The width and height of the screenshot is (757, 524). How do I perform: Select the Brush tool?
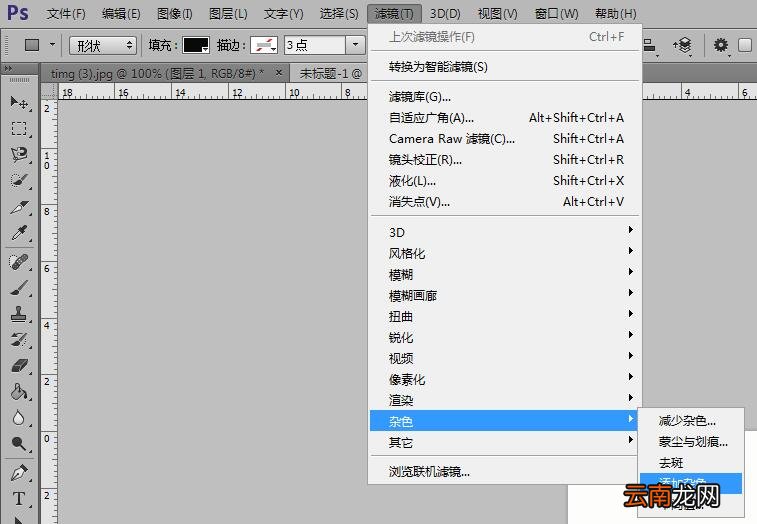19,288
